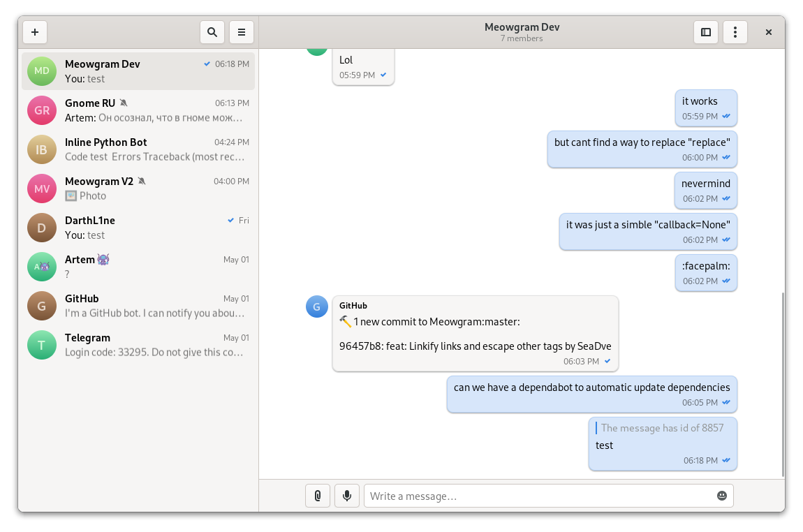Click the 7 members subtitle
The image size is (803, 532).
(x=522, y=38)
